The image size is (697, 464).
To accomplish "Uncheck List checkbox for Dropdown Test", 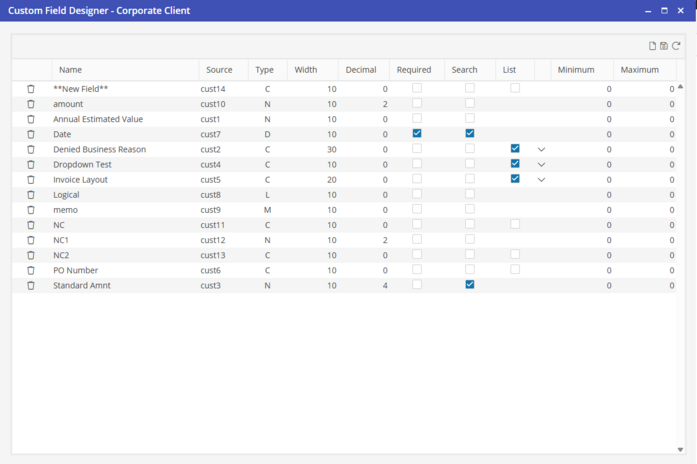I will 515,164.
